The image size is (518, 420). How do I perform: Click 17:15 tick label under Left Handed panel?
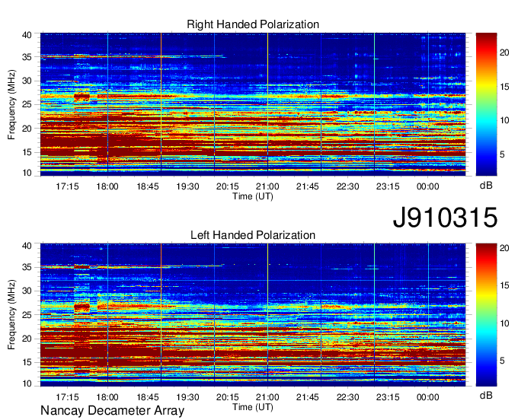67,397
